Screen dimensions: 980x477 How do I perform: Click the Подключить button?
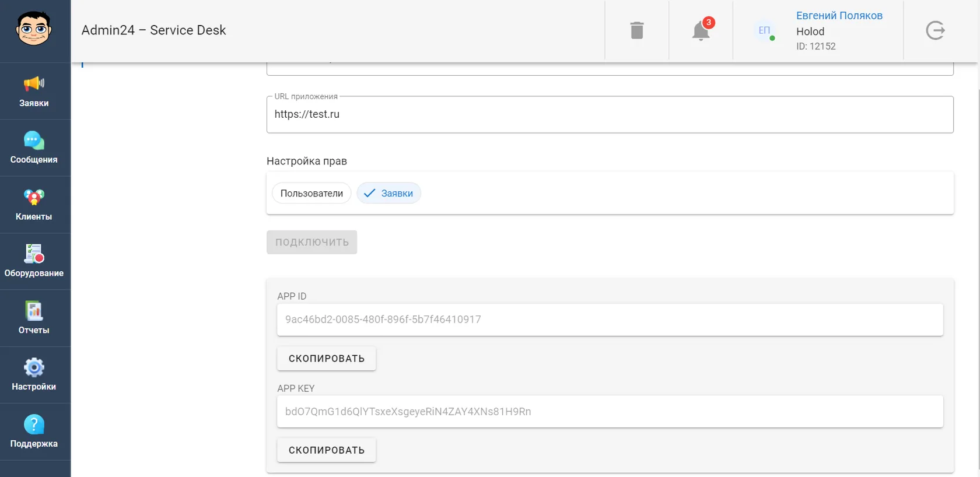[x=311, y=242]
